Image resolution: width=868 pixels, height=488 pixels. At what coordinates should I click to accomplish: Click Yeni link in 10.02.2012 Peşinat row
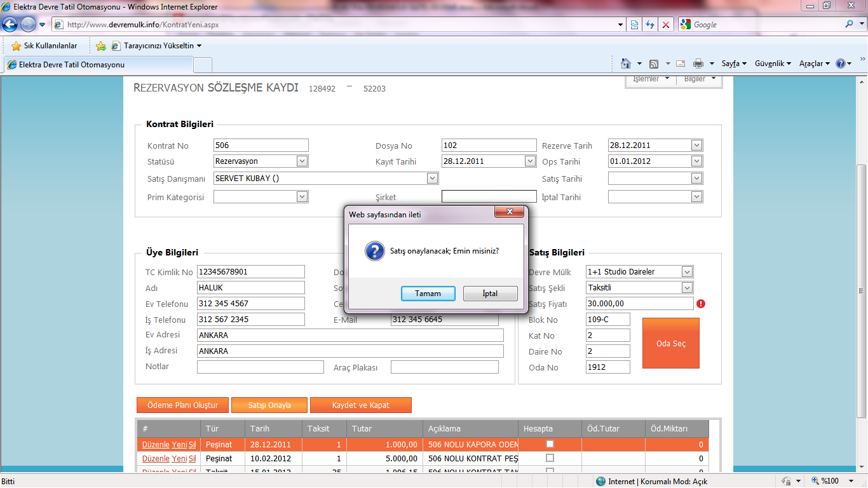tap(179, 458)
